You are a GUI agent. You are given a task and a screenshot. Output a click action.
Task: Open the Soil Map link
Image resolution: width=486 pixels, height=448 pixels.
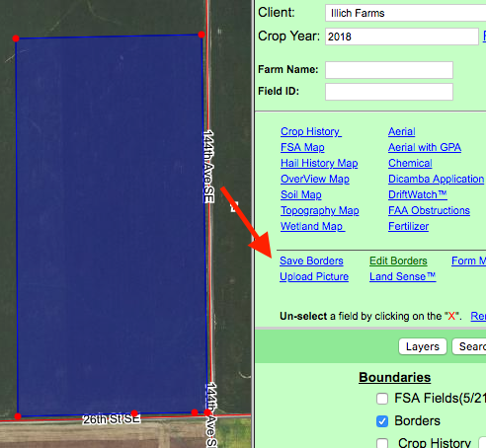[301, 194]
